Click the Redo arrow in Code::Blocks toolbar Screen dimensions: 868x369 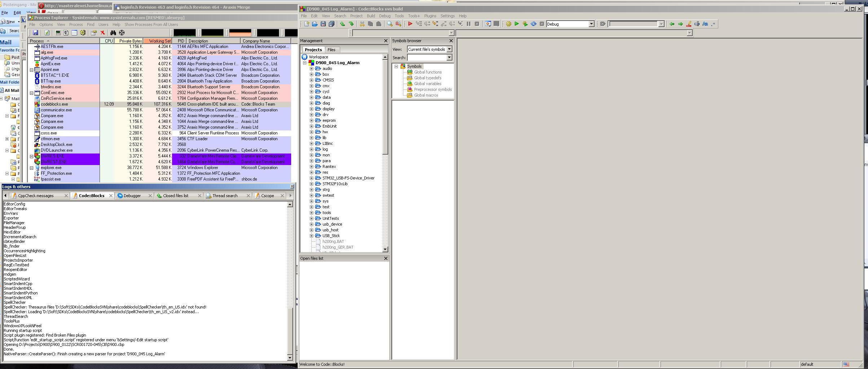point(351,24)
